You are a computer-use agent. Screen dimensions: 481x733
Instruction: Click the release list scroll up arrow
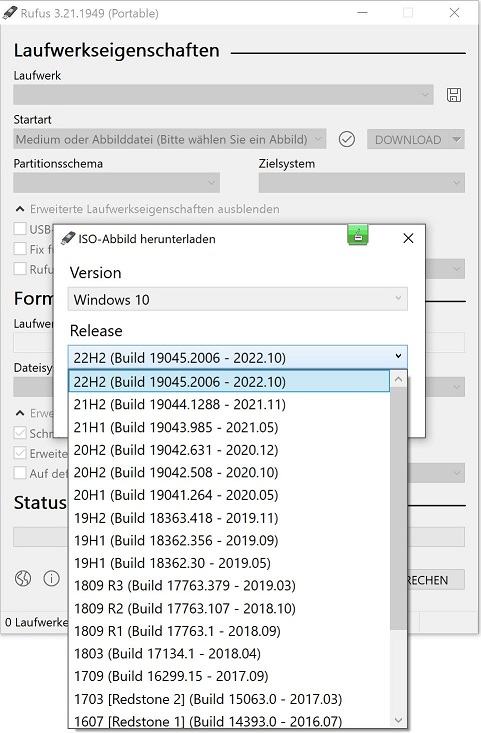[x=398, y=379]
